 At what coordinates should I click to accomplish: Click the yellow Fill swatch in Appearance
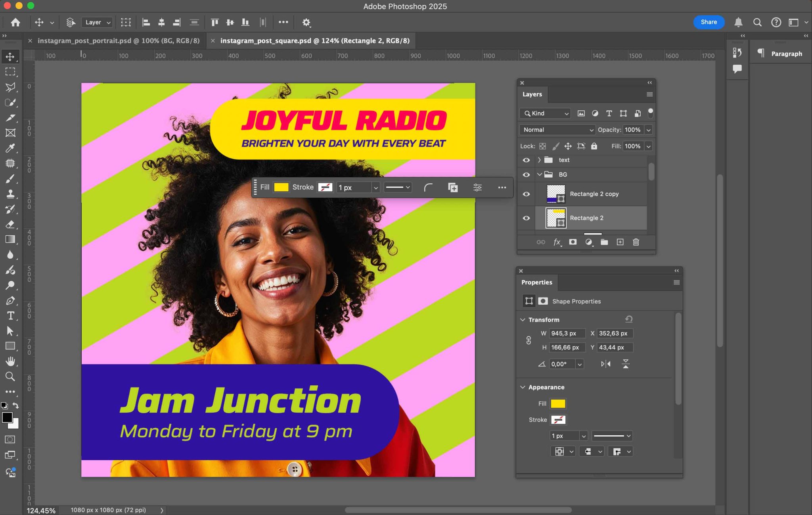point(559,404)
